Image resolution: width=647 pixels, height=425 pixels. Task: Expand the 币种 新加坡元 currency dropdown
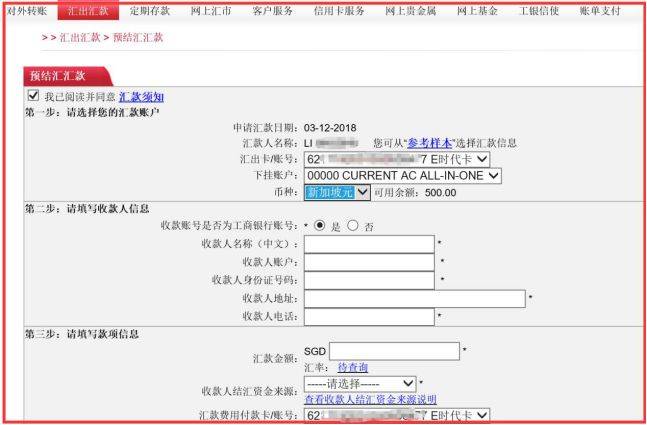[337, 191]
